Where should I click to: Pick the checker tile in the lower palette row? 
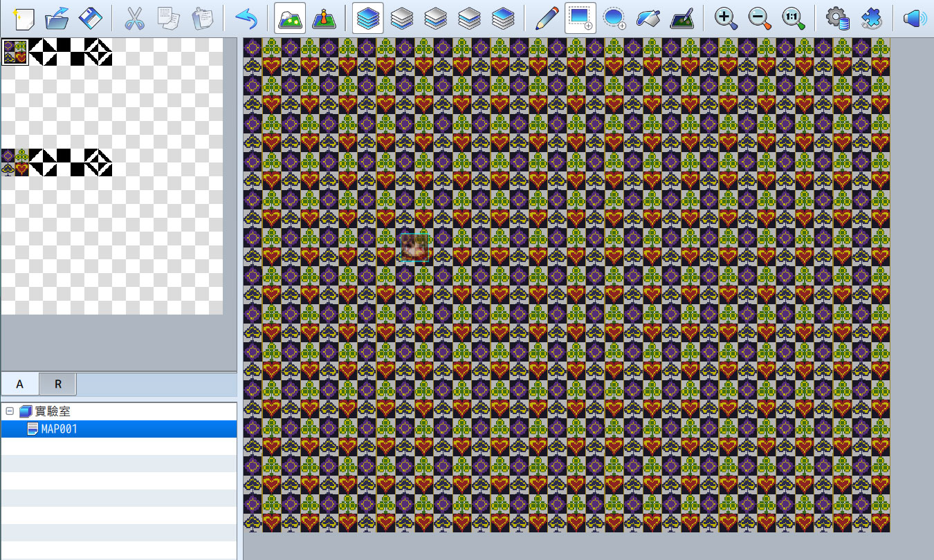coord(71,162)
